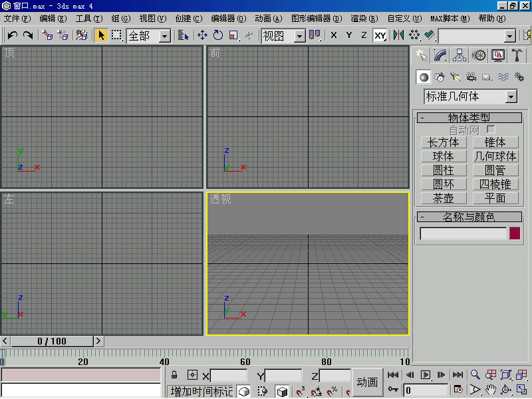Image resolution: width=532 pixels, height=399 pixels.
Task: Show the Lights creation category
Action: point(456,77)
